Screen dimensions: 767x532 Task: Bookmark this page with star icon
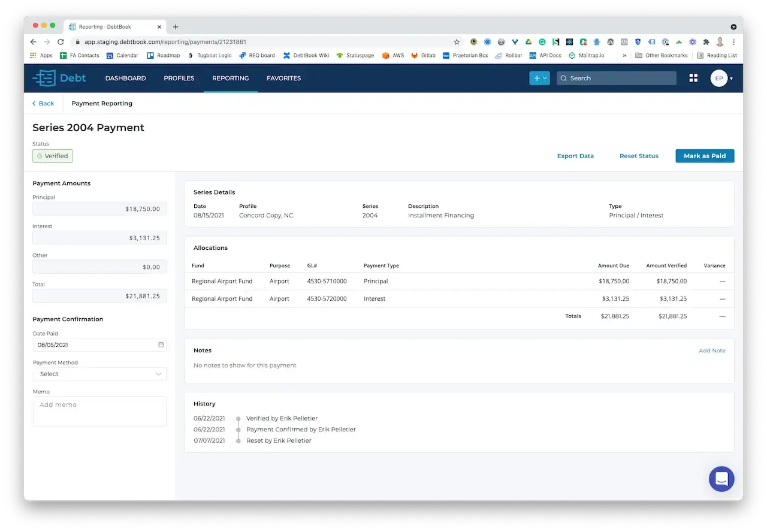coord(457,42)
